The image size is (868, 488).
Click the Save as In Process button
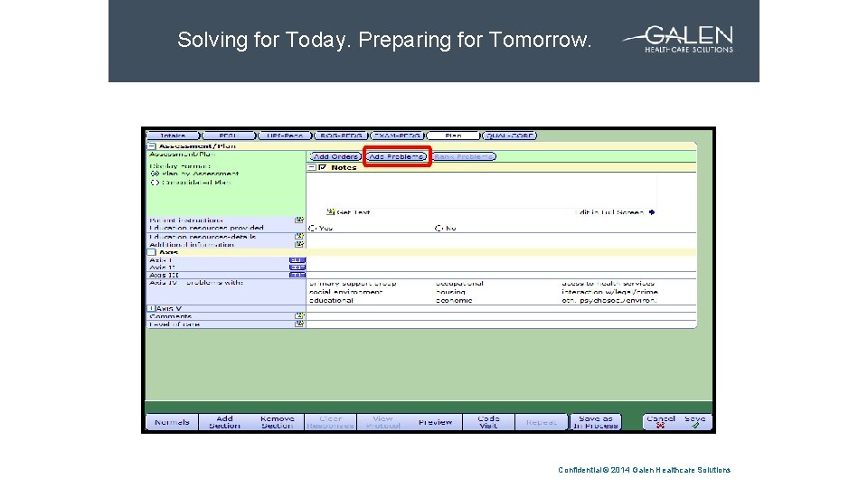(596, 422)
